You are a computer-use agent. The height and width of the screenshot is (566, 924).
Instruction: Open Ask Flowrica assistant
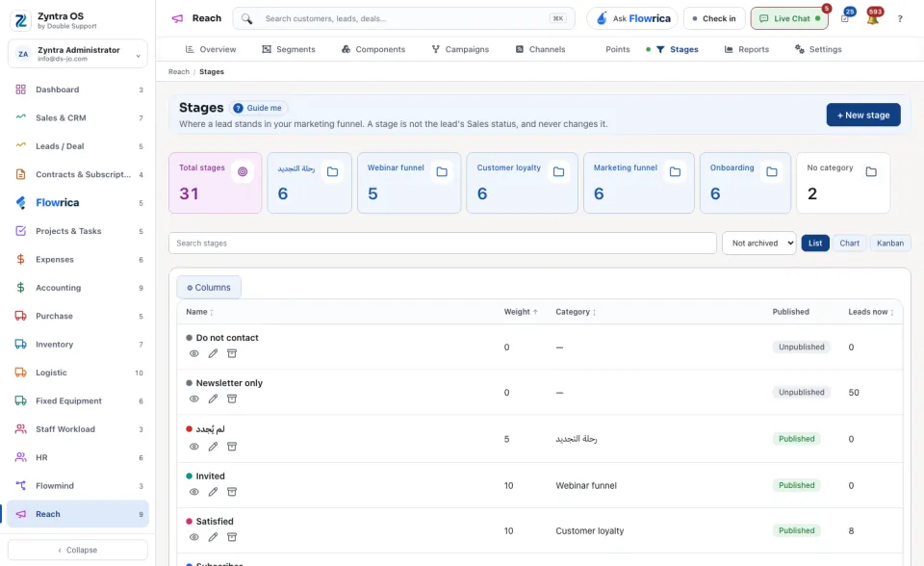[632, 18]
